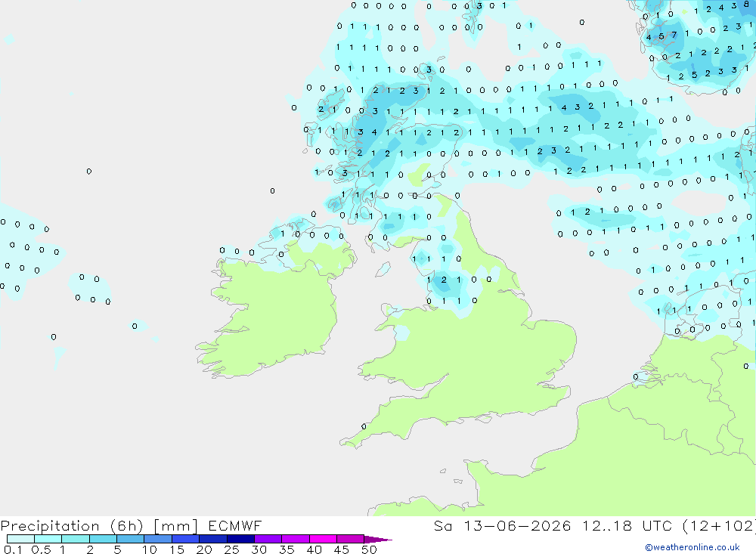Viewport: 756px width, 554px height.
Task: Pick the 2–5 mm legend color swatch
Action: (x=103, y=539)
